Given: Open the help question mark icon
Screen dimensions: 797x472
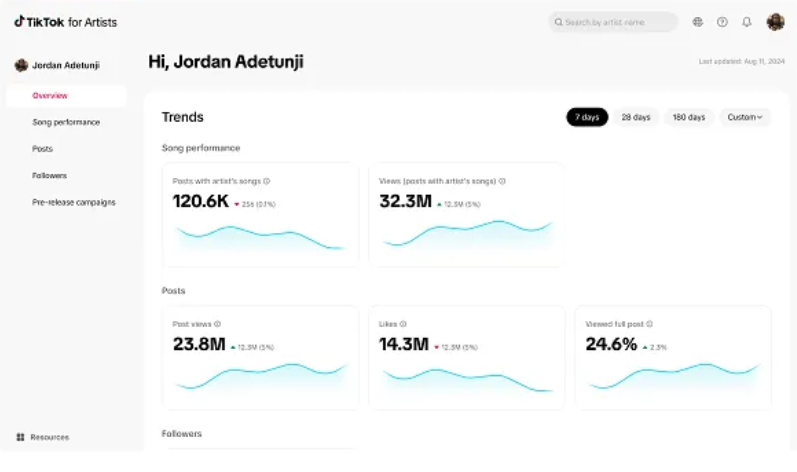Looking at the screenshot, I should [x=722, y=22].
